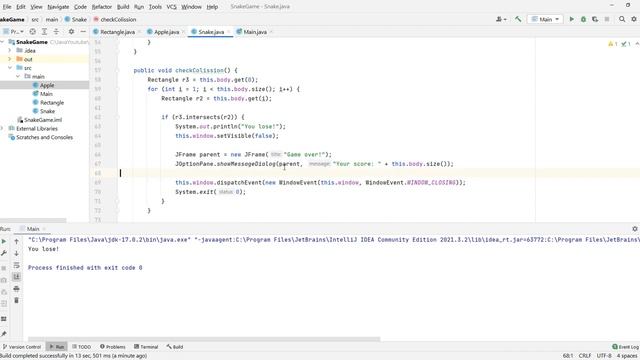Viewport: 640px width, 360px height.
Task: Open Run panel settings gear
Action: click(x=635, y=229)
